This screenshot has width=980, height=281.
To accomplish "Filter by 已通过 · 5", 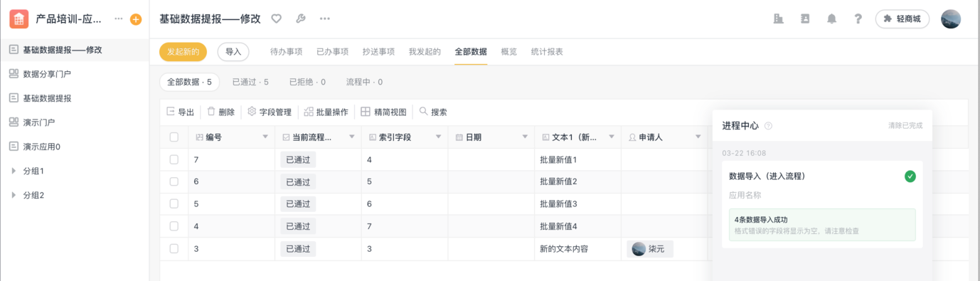I will (250, 83).
